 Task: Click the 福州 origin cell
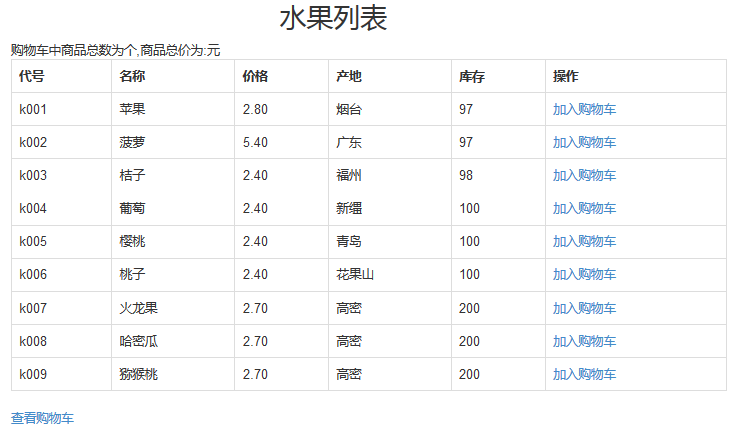349,175
